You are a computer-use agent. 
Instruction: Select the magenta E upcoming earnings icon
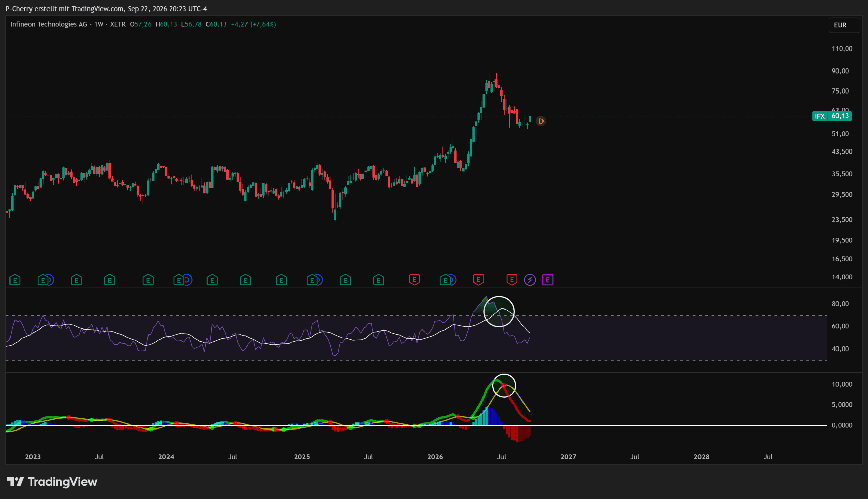pos(548,280)
